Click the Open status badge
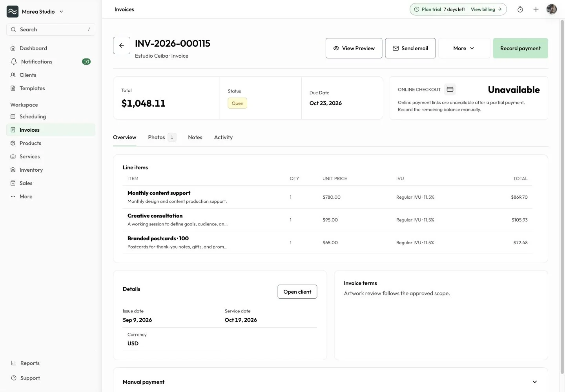 click(237, 103)
